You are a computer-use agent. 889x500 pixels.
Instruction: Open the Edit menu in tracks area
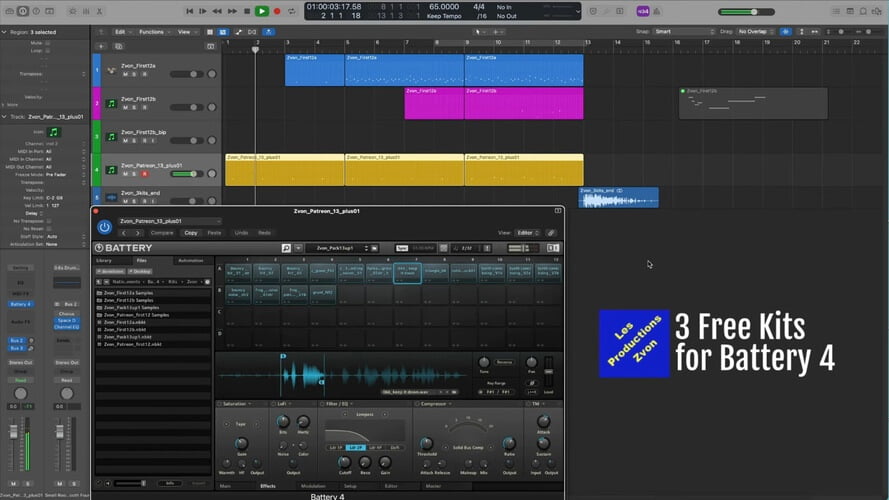tap(122, 32)
